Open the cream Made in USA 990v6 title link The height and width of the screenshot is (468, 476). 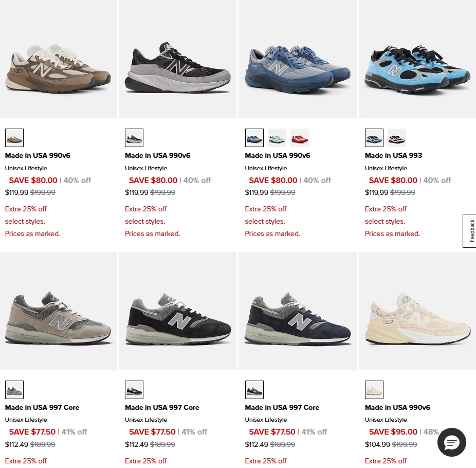(x=397, y=407)
